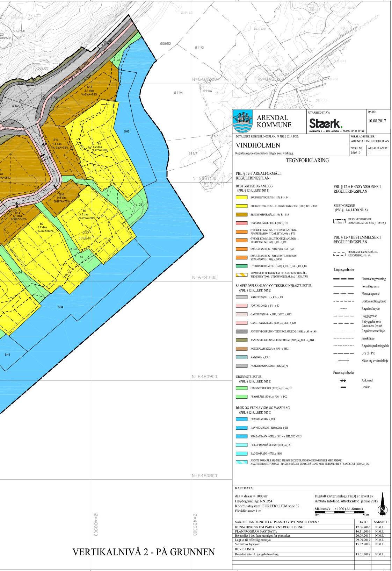
Task: Click the blue Småbåthavn (6230) swatch
Action: coord(242,436)
